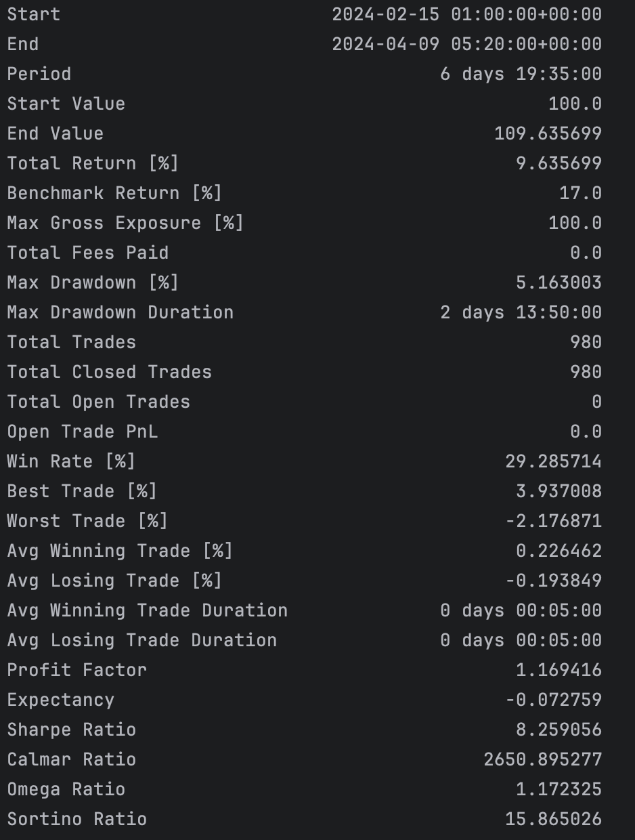
Task: Click the Benchmark Return value 17.0
Action: point(580,193)
